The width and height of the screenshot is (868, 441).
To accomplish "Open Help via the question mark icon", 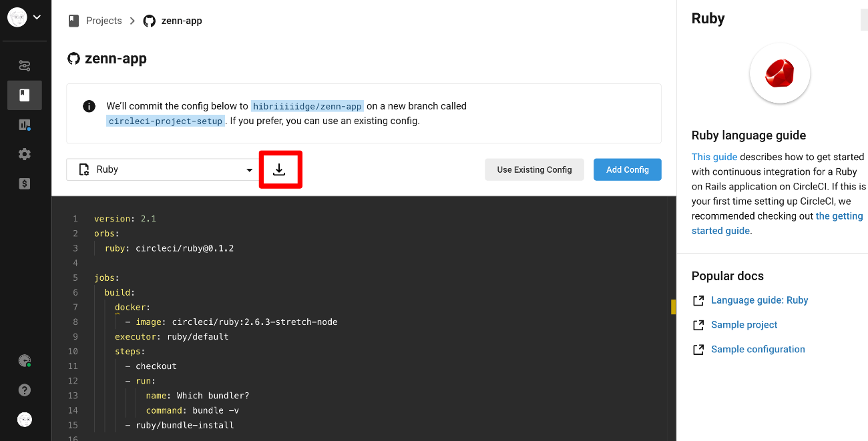I will pos(24,390).
